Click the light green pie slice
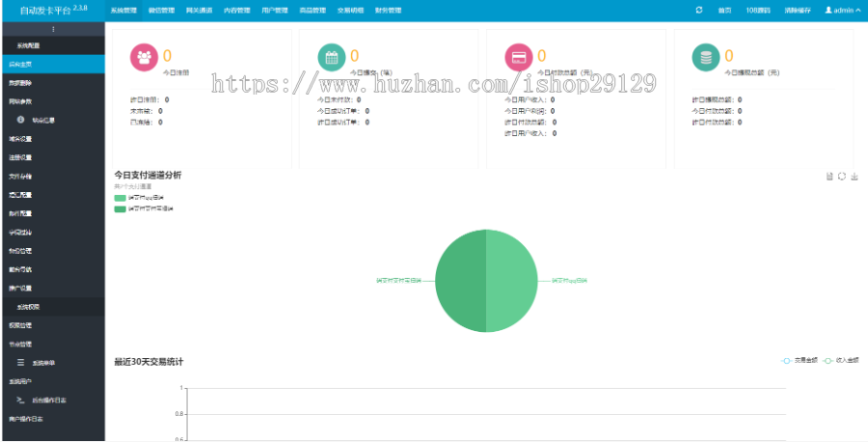 tap(512, 281)
